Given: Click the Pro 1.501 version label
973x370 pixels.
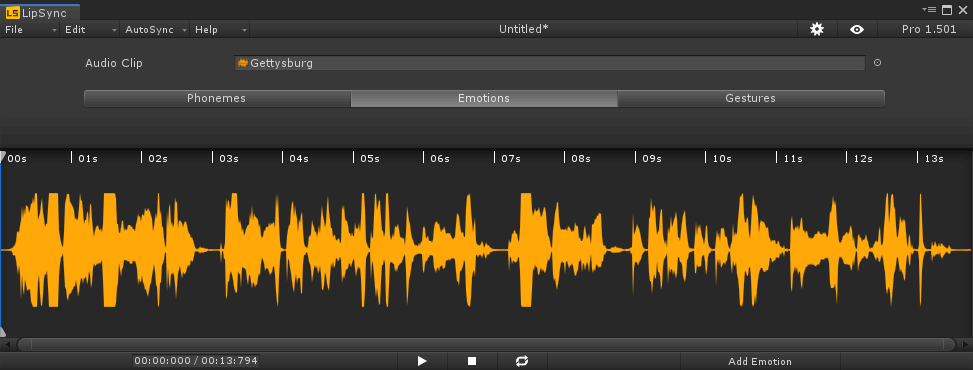Looking at the screenshot, I should 929,29.
